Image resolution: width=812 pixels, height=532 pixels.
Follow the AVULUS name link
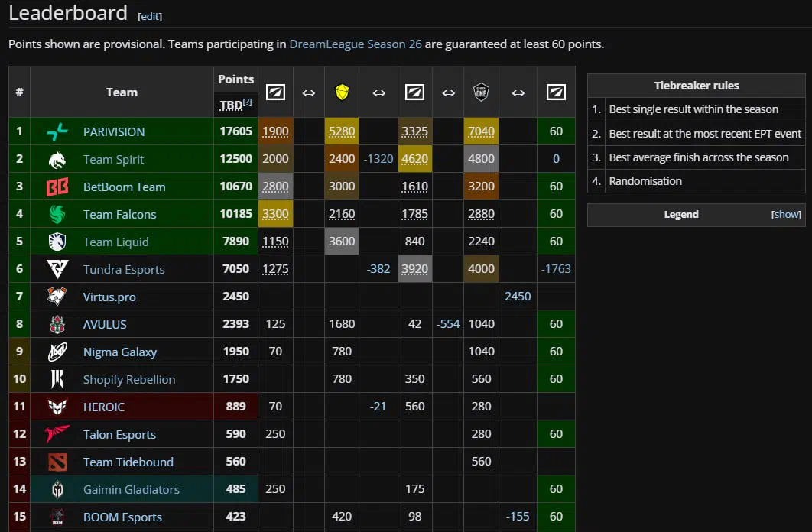click(105, 325)
